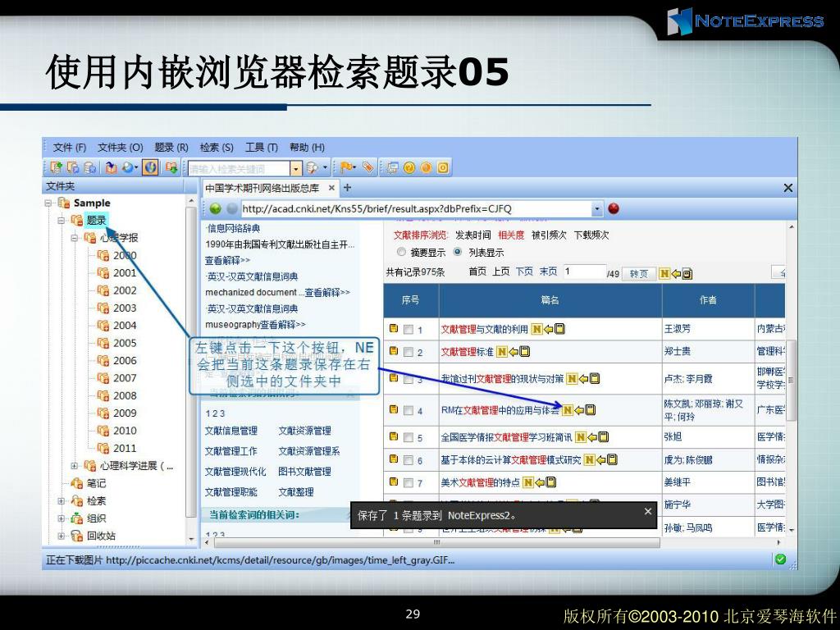Viewport: 840px width, 630px height.
Task: Expand the 组织 tree node
Action: click(x=62, y=518)
